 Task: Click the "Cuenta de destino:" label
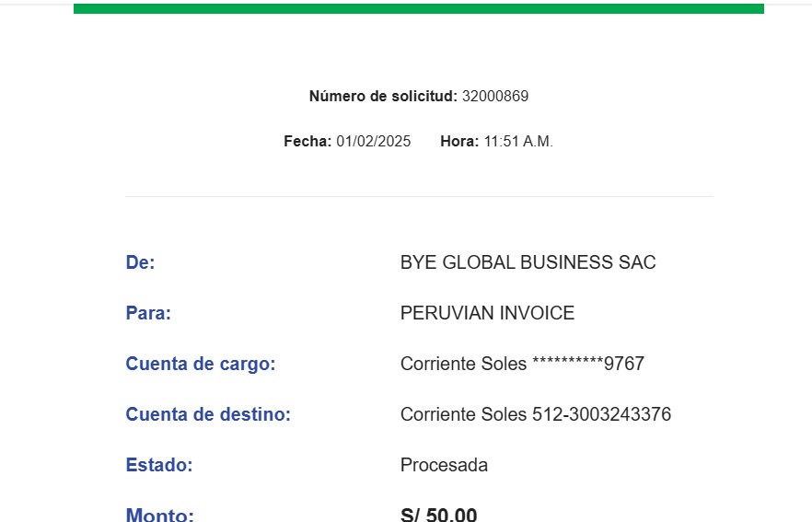coord(208,414)
